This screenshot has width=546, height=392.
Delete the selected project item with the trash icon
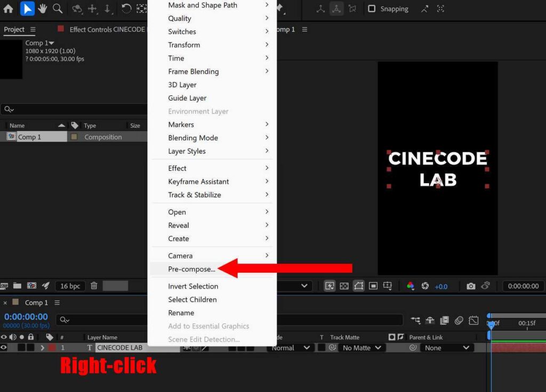click(94, 286)
